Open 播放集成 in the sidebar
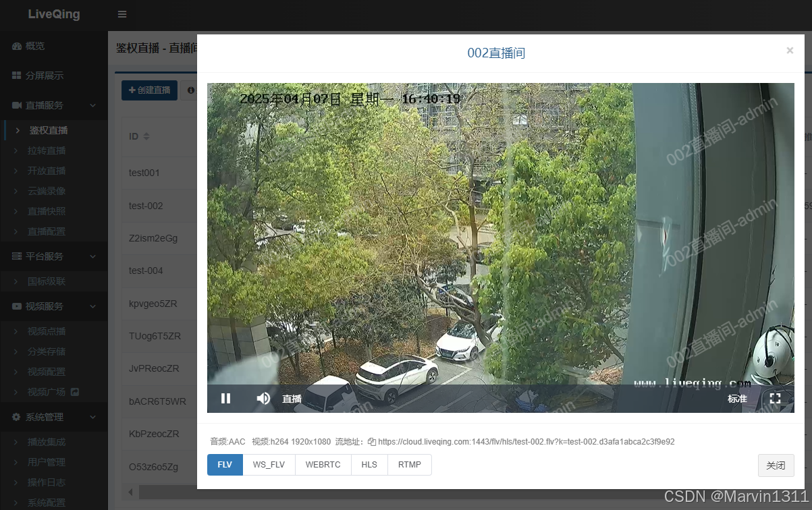 click(54, 442)
